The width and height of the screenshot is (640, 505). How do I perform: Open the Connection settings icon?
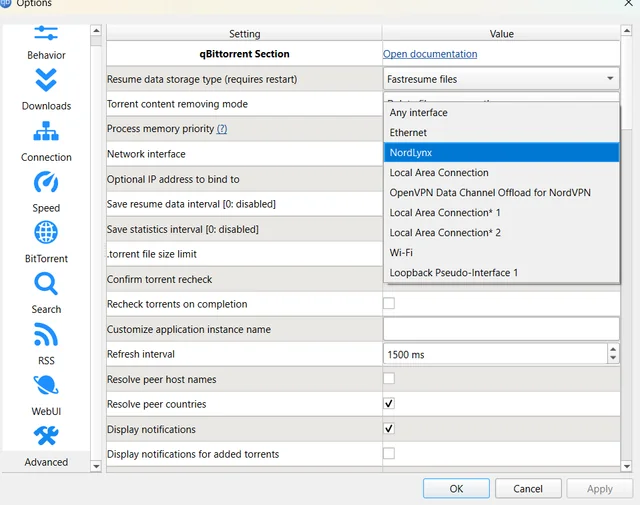[x=46, y=132]
